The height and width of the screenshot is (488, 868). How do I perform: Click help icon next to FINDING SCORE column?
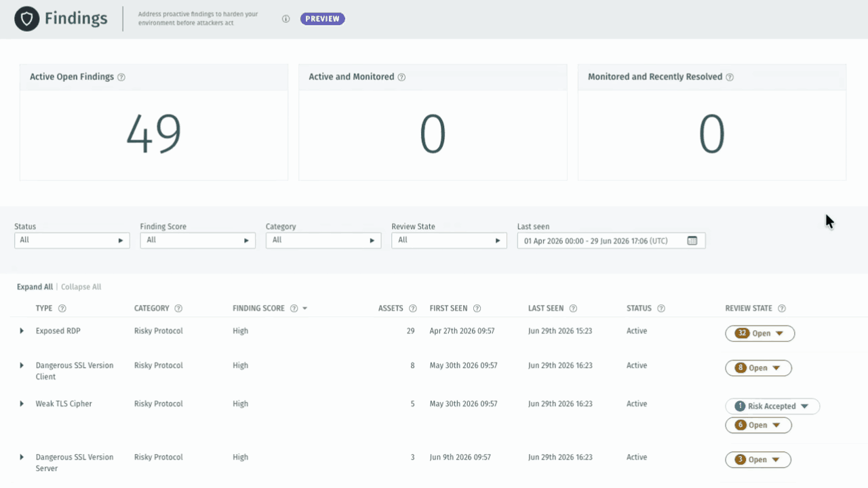(294, 308)
